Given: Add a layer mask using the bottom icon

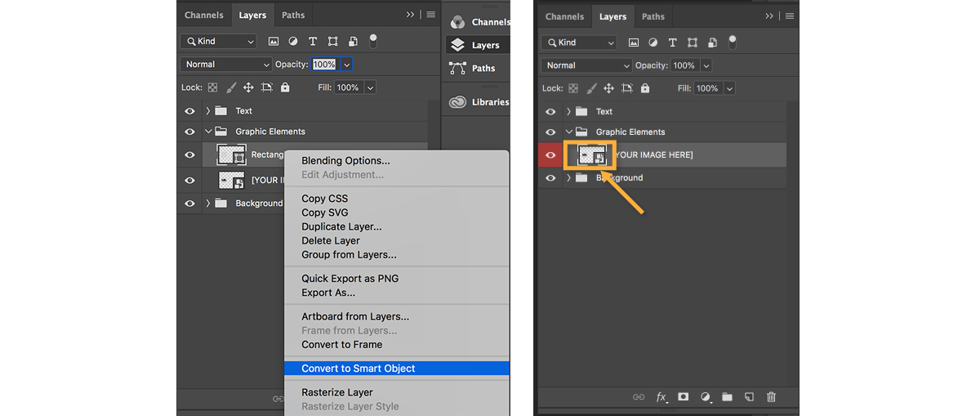Looking at the screenshot, I should tap(684, 397).
